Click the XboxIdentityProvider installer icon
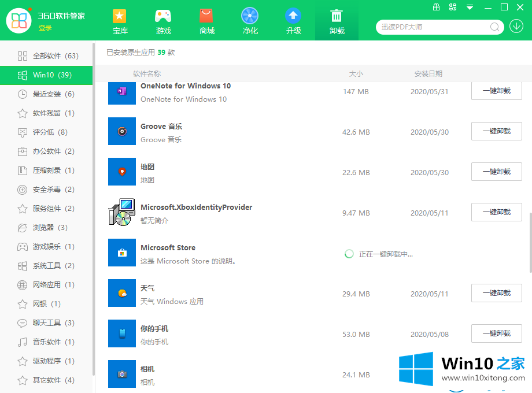Screen dimensions: 532x393 pyautogui.click(x=122, y=212)
